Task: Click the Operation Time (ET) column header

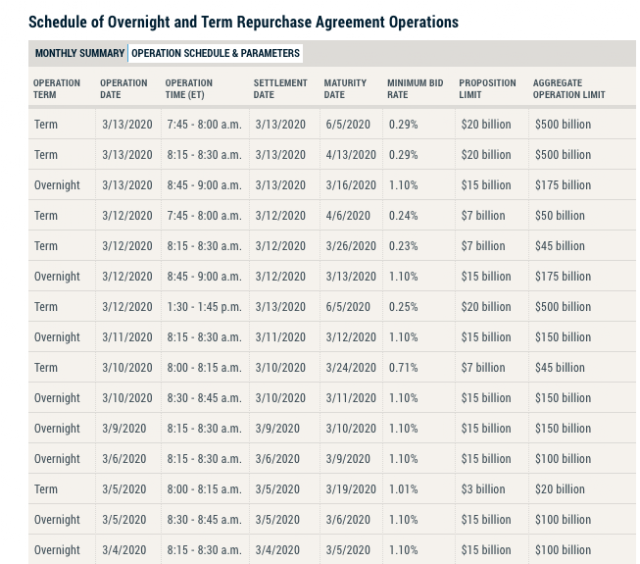Action: coord(189,89)
